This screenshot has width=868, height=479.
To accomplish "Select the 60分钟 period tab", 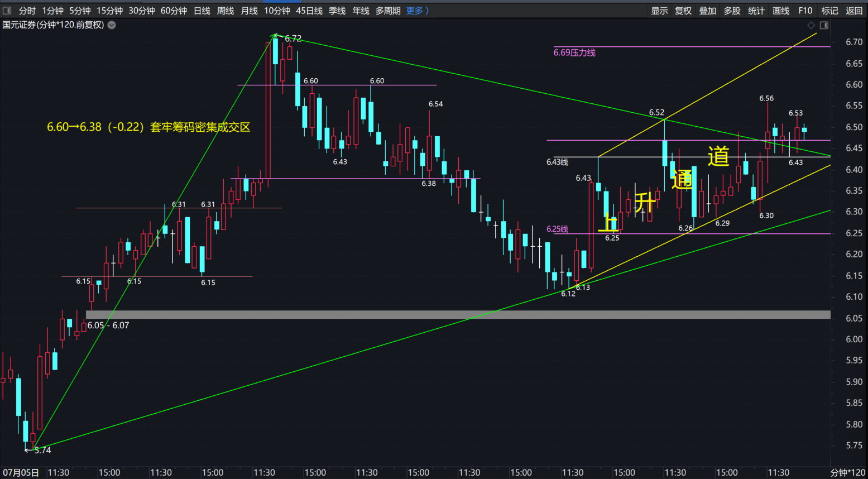I will point(174,11).
